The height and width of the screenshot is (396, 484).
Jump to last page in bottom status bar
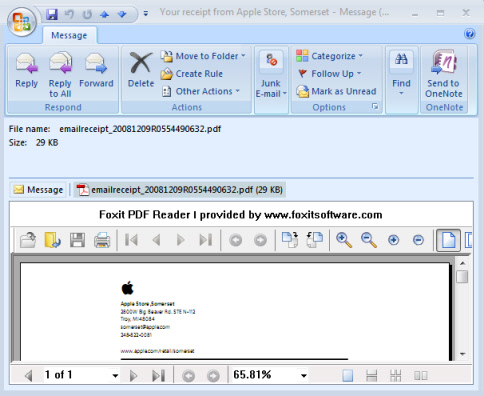coord(158,376)
